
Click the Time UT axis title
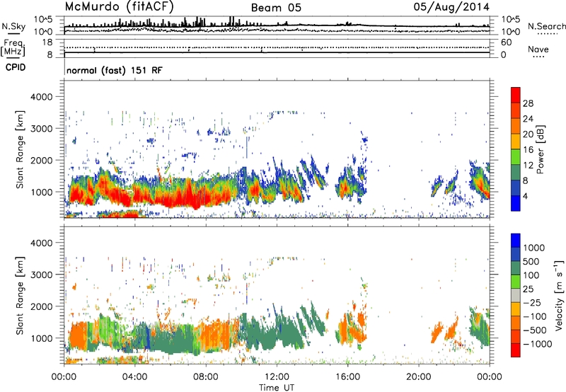tap(277, 388)
